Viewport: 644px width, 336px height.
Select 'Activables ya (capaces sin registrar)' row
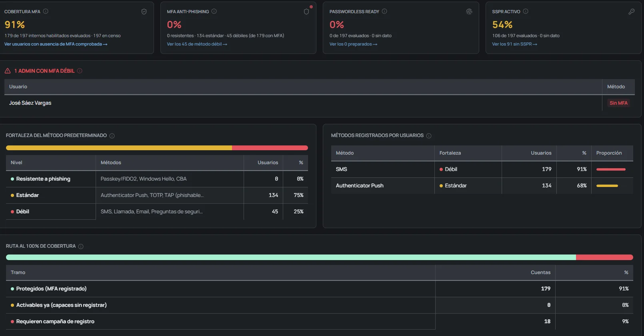[320, 305]
